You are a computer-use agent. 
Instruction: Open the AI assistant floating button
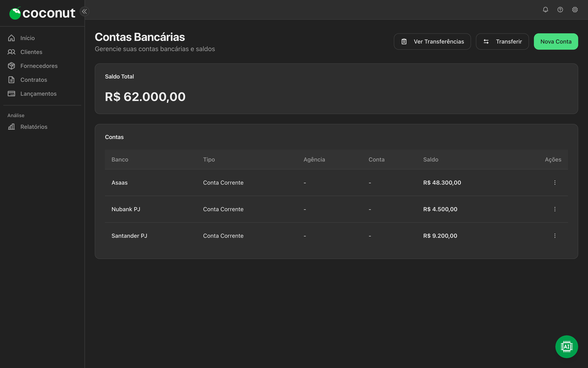(x=566, y=347)
